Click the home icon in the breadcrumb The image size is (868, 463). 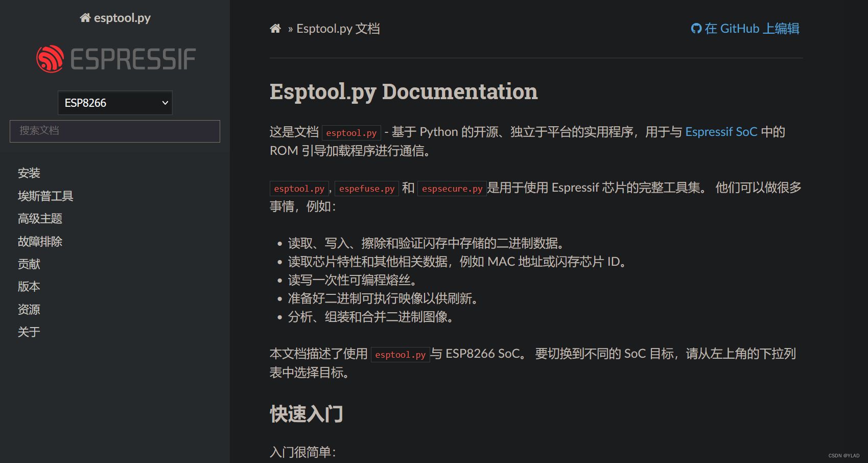click(x=275, y=29)
